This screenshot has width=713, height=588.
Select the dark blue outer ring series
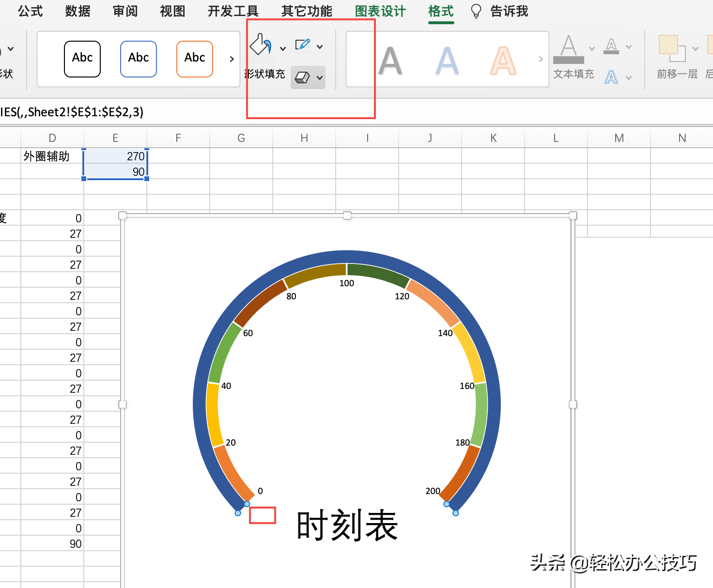click(x=347, y=257)
